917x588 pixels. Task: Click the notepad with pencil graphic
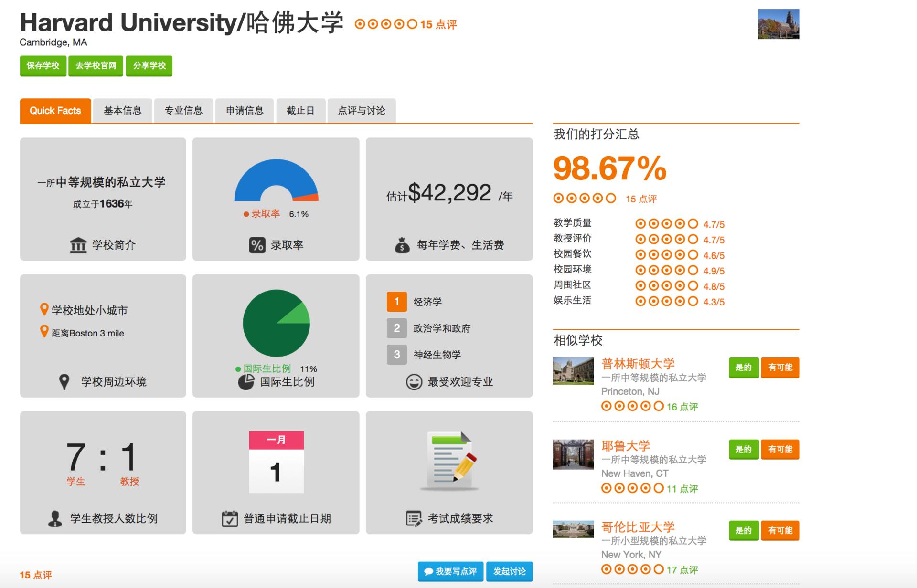tap(449, 462)
